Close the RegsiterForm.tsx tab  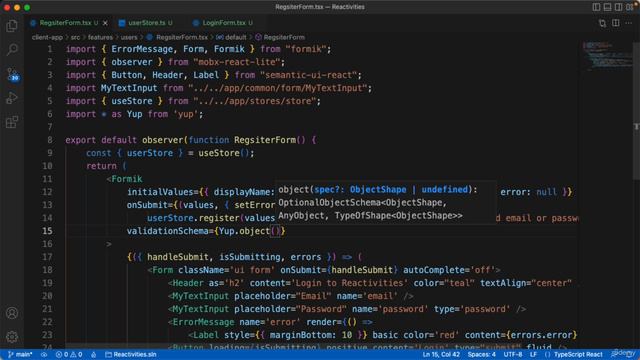(105, 23)
